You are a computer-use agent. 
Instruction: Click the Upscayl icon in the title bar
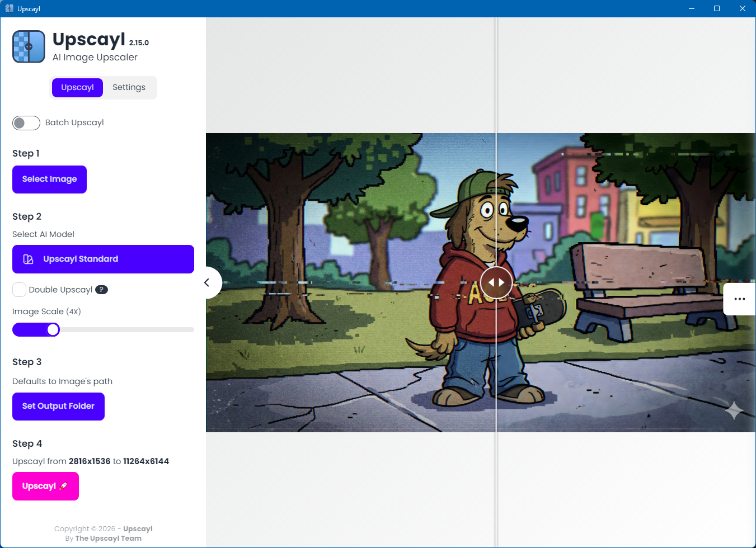tap(9, 8)
